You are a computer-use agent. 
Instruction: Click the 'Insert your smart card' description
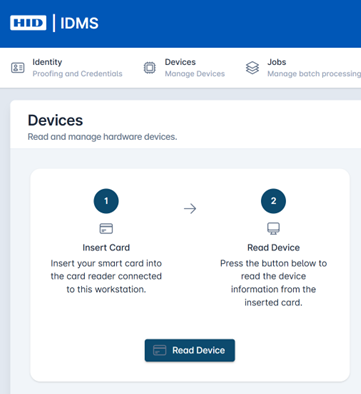click(x=106, y=276)
